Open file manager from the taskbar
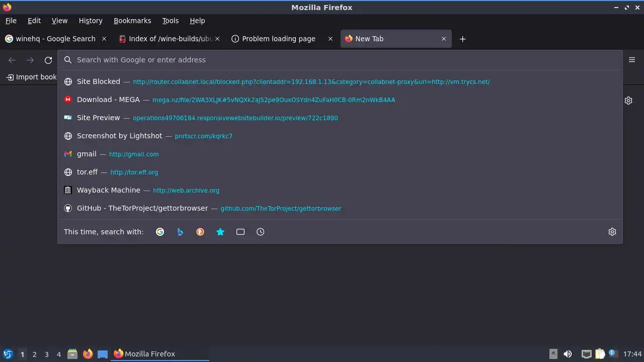This screenshot has width=644, height=362. pyautogui.click(x=72, y=354)
